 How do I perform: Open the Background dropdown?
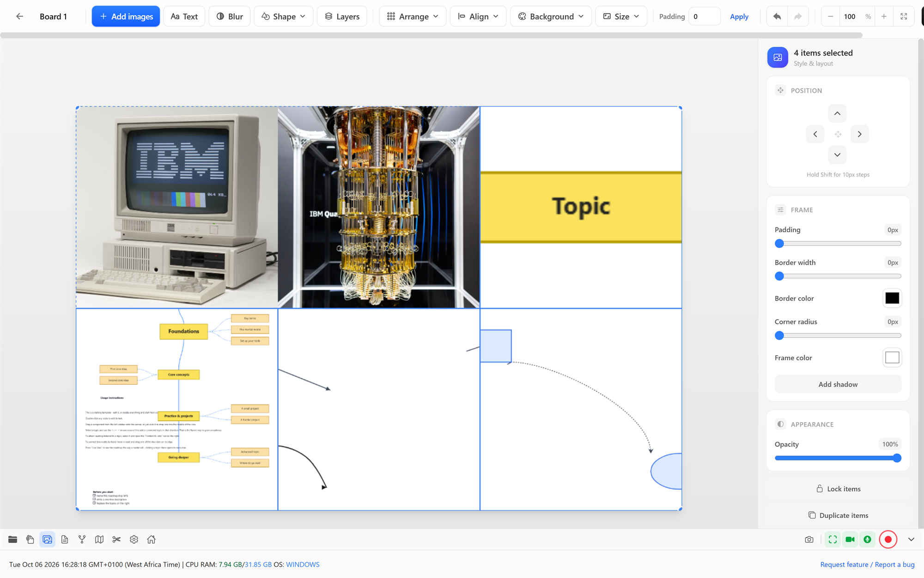[551, 16]
